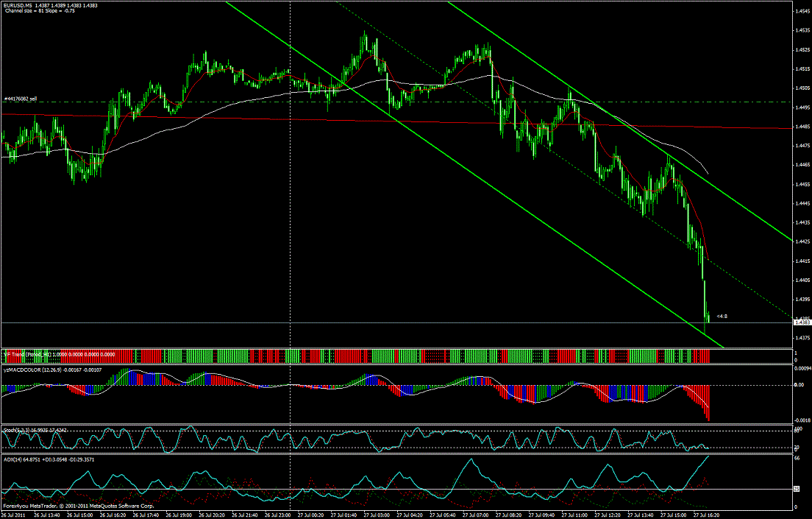Click the 1.4505 price scale label
Viewport: 812px width, 519px height.
802,88
